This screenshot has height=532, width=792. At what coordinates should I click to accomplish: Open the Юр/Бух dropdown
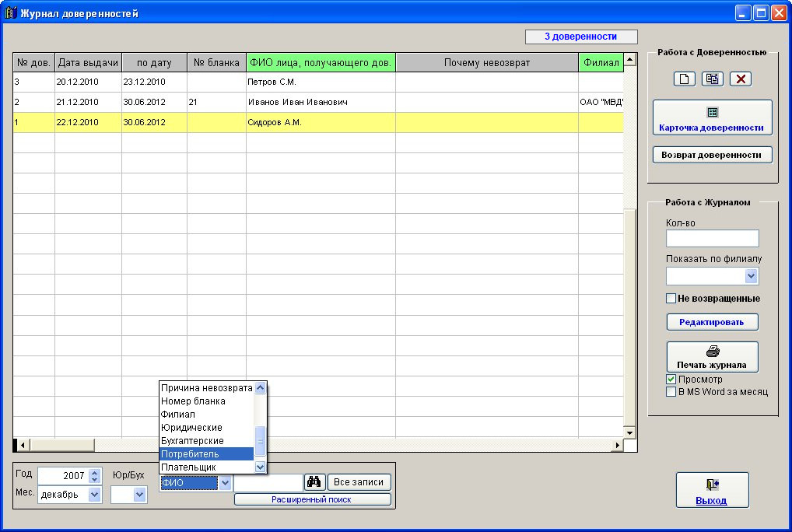(x=140, y=495)
